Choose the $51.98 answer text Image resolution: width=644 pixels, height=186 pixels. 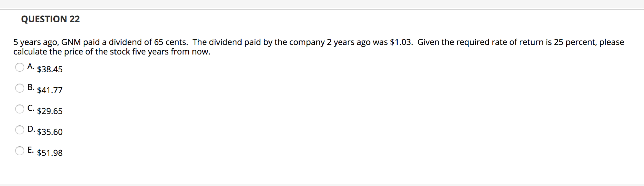tap(50, 153)
